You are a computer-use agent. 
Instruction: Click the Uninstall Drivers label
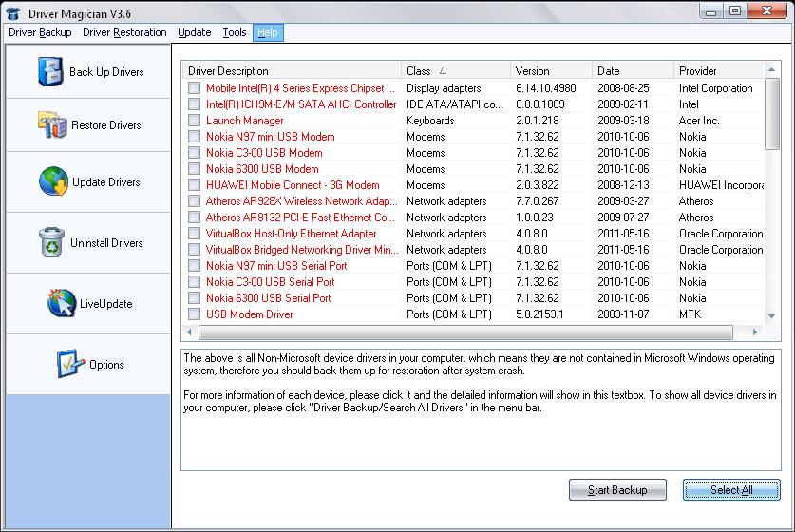pos(106,243)
